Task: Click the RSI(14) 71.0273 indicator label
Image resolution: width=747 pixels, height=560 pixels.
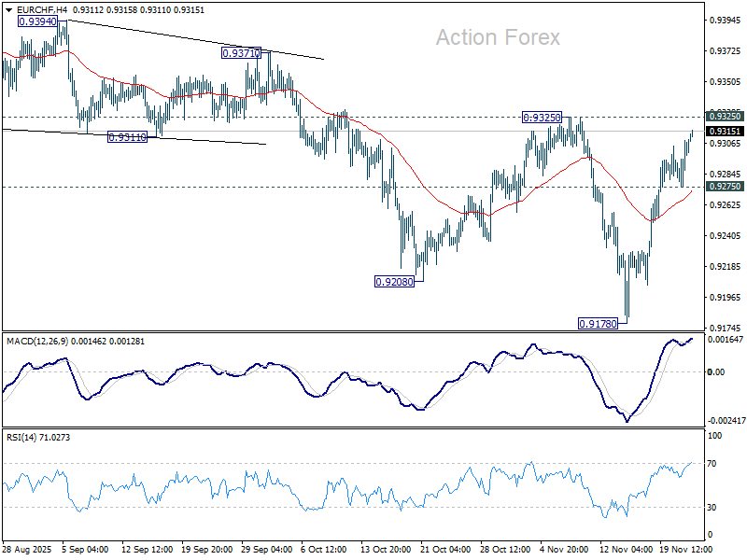Action: point(38,437)
